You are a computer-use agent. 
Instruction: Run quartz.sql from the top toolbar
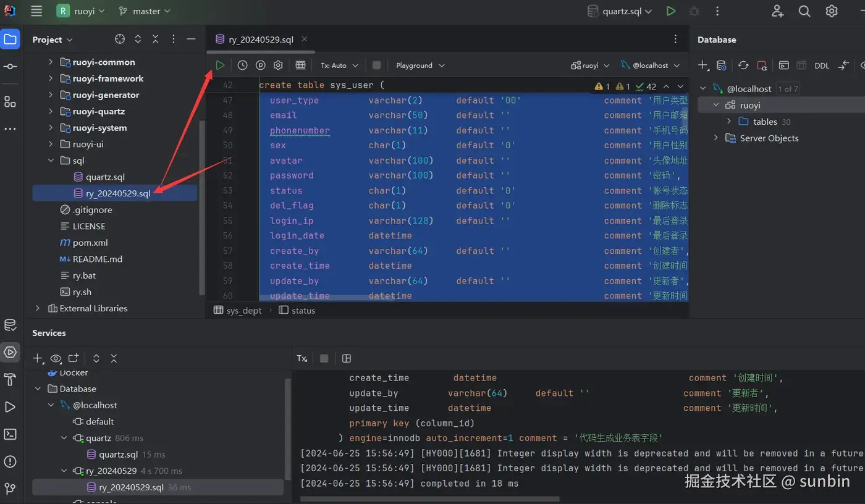(x=671, y=11)
